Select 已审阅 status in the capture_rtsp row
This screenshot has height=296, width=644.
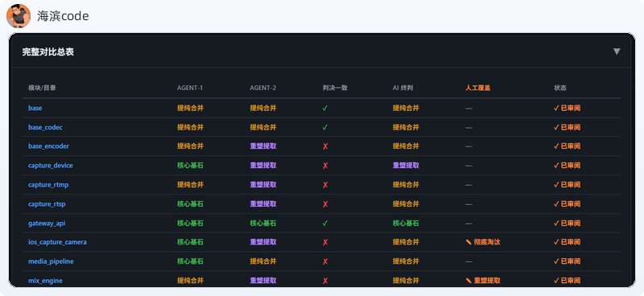pos(567,204)
